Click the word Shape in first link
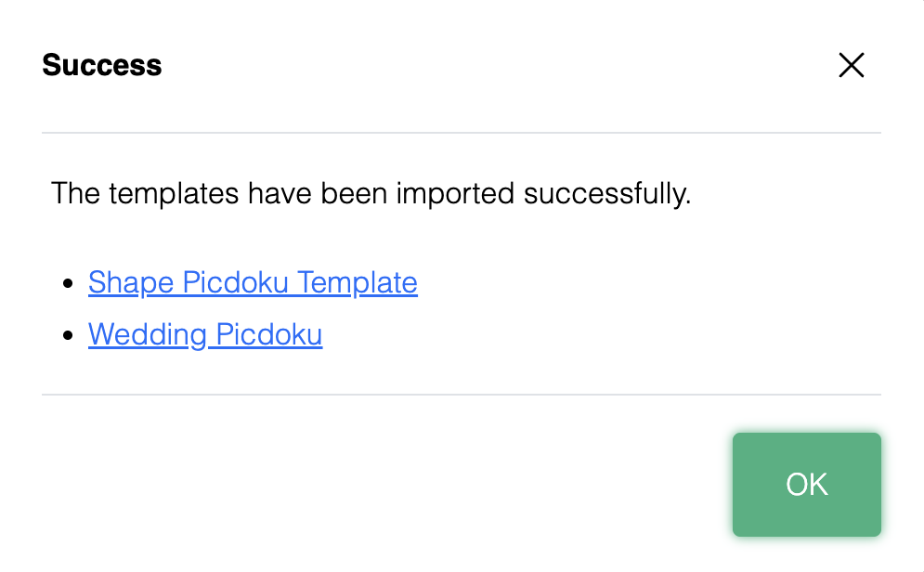 pyautogui.click(x=131, y=283)
